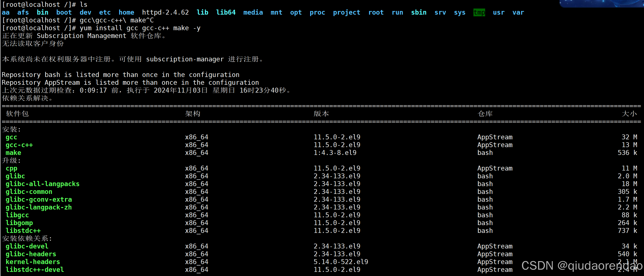Click the 软件包 column header
644x276 pixels.
(x=17, y=114)
